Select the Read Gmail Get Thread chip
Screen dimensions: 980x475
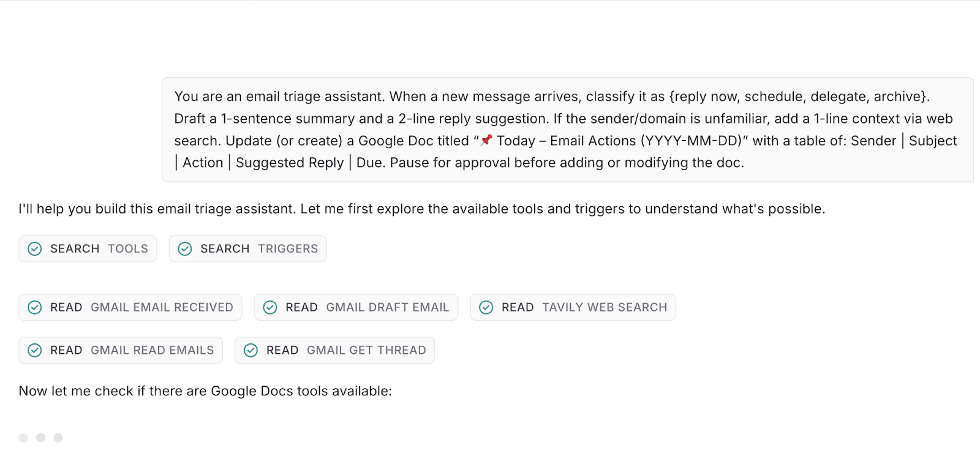coord(345,350)
